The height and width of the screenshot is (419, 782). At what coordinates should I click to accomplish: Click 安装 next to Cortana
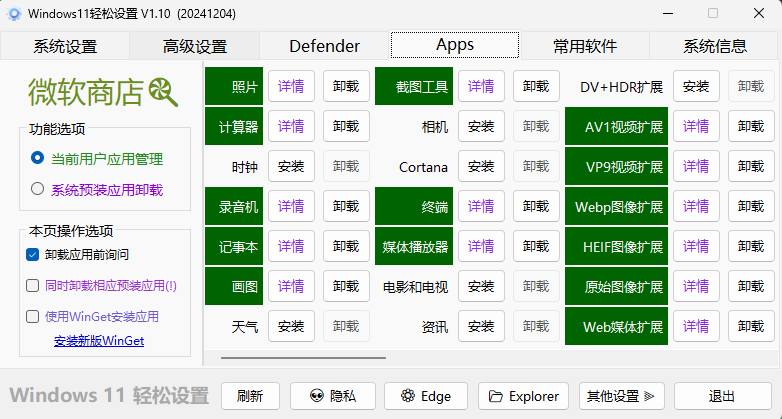pos(481,166)
